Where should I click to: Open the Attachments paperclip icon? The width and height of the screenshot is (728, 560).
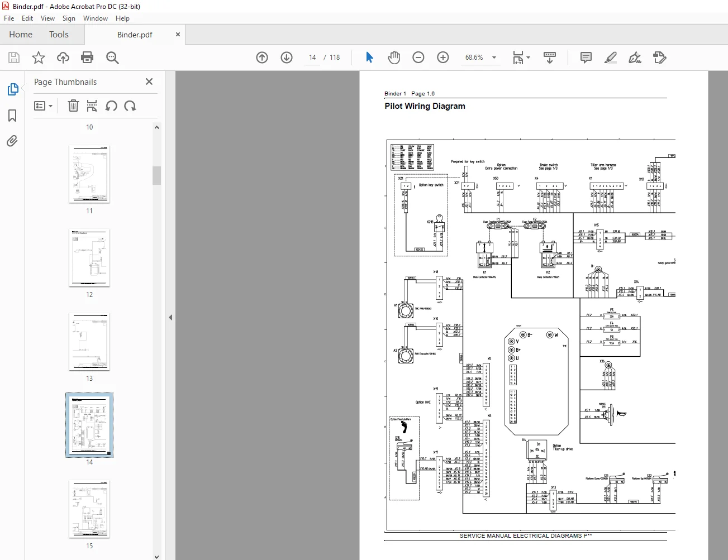pyautogui.click(x=12, y=141)
